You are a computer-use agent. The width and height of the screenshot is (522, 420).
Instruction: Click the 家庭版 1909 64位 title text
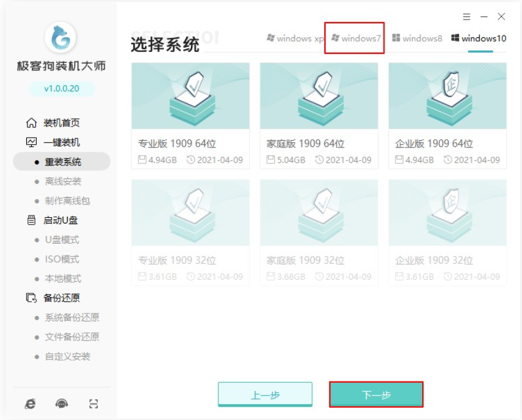[x=305, y=143]
